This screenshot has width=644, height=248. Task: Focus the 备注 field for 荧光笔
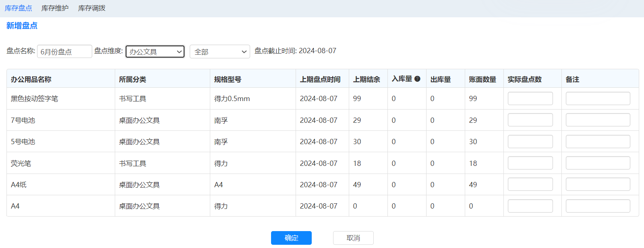click(x=598, y=163)
